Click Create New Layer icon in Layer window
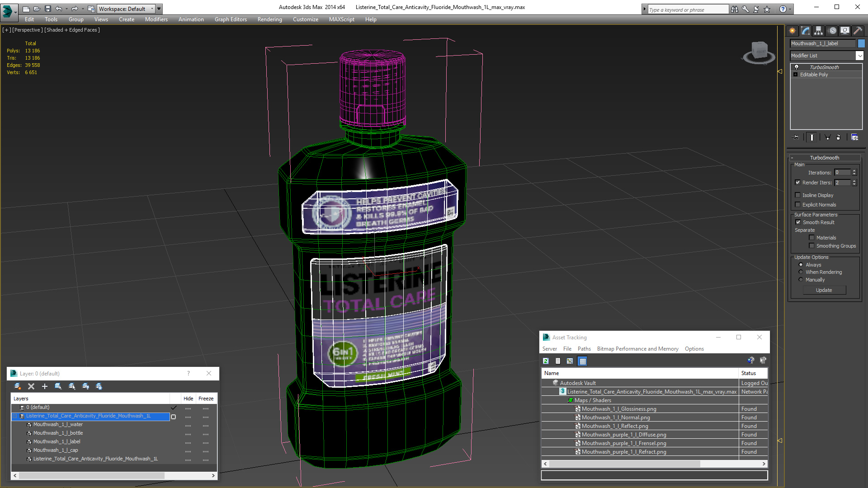The image size is (868, 488). tap(18, 386)
